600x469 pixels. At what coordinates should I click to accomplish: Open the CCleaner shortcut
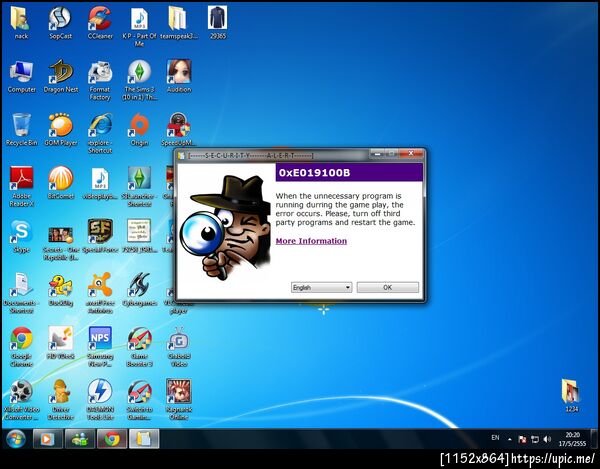(100, 23)
